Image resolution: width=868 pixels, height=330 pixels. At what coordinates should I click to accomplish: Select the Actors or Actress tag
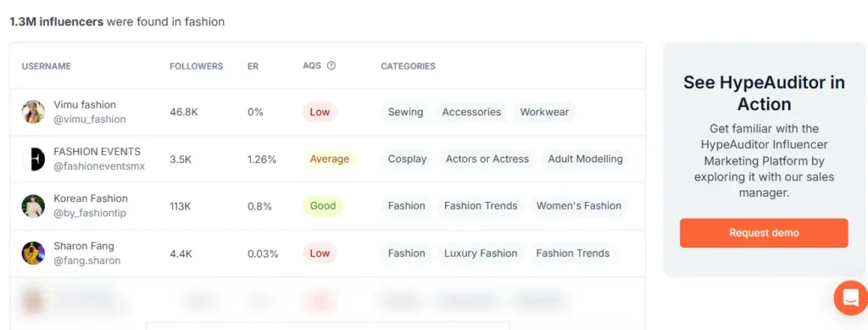pyautogui.click(x=487, y=159)
